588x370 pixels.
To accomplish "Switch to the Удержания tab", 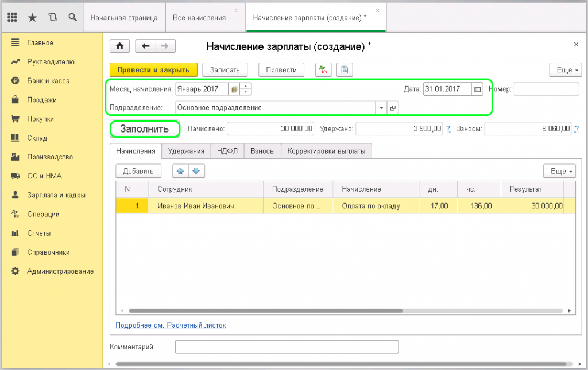I will tap(186, 151).
